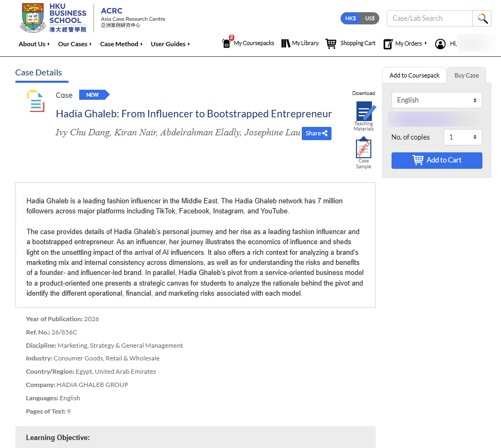Click the Learning Objective heading

tap(58, 437)
